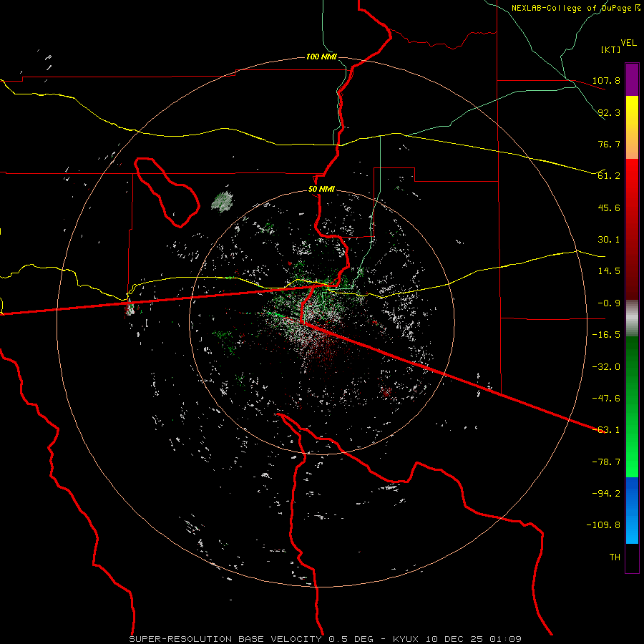Viewport: 644px width, 644px height.
Task: Click the 100 NMI range ring label
Action: coord(321,57)
